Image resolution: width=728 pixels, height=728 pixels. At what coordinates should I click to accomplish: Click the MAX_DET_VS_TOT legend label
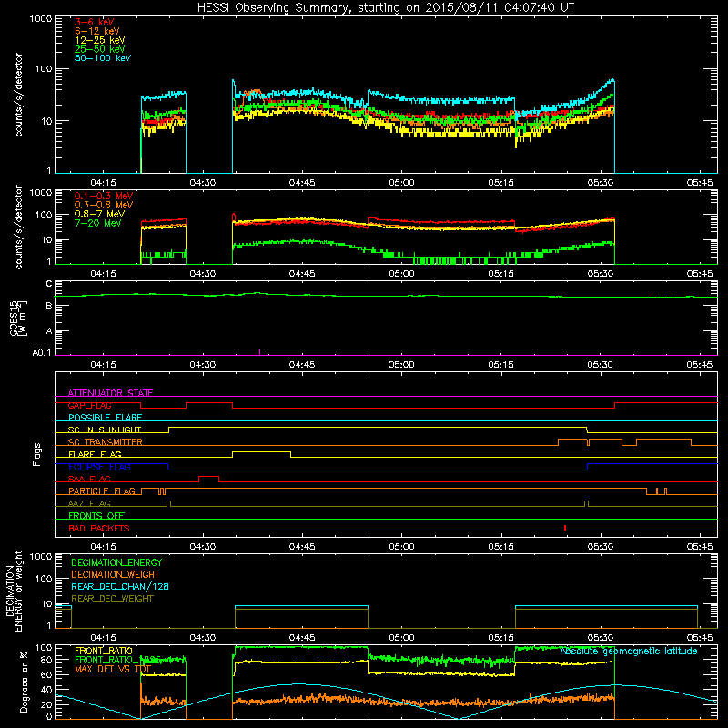[x=113, y=669]
